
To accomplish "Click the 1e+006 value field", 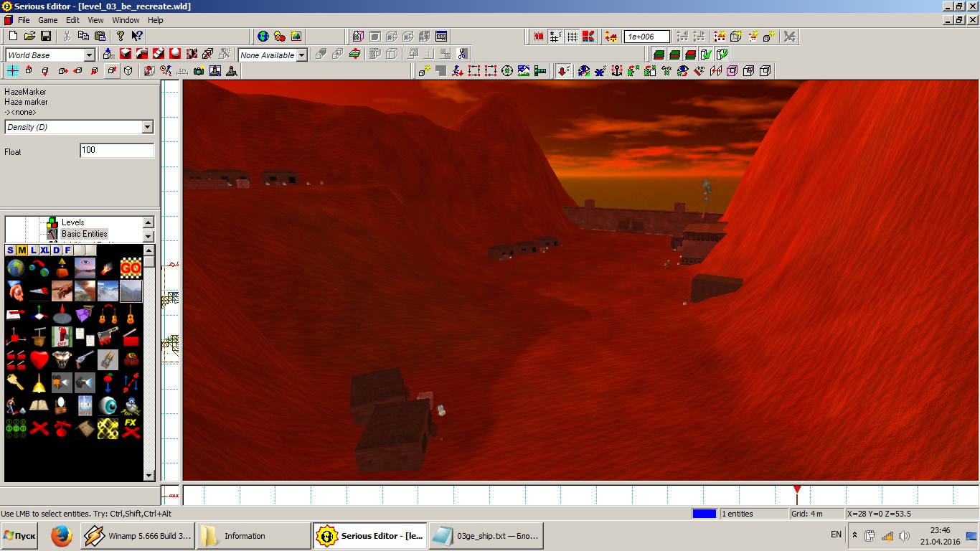I will [x=647, y=37].
